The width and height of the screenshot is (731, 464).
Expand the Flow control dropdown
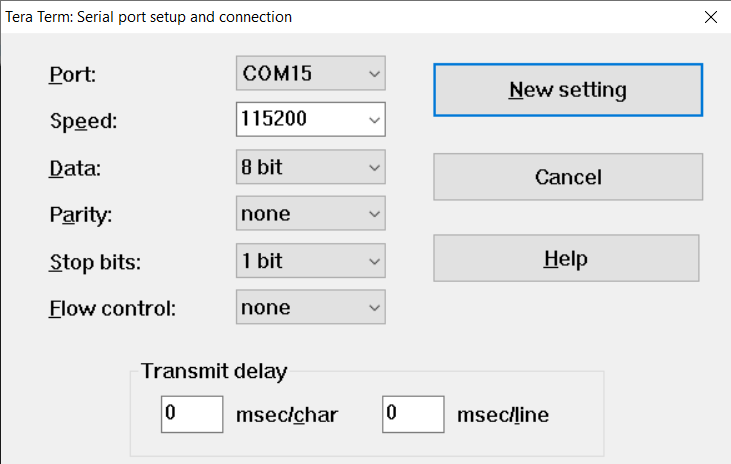[311, 308]
